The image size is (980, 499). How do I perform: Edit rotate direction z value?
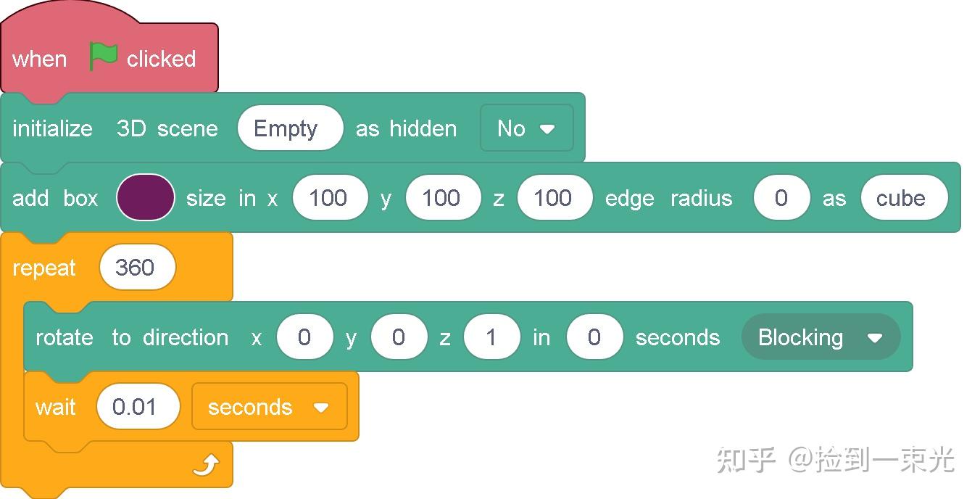pyautogui.click(x=491, y=337)
